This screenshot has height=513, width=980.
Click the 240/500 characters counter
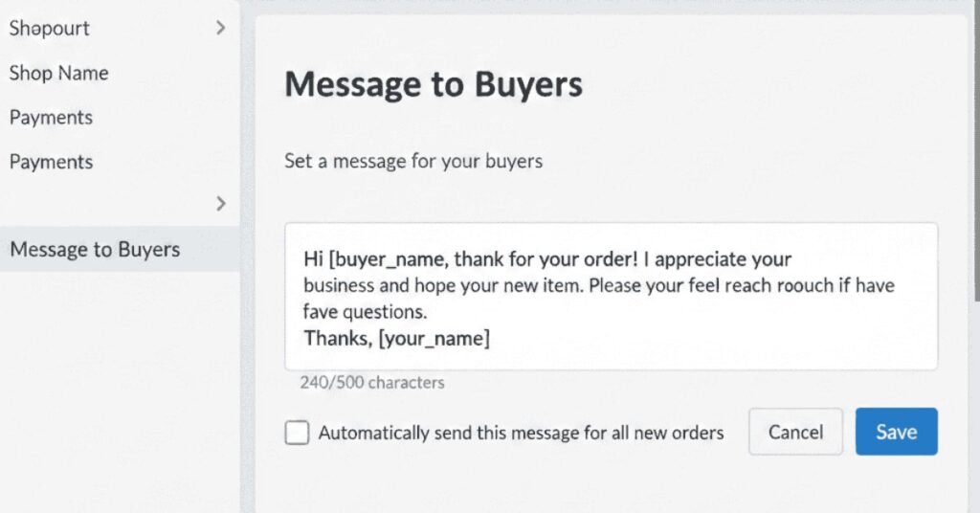pos(372,383)
